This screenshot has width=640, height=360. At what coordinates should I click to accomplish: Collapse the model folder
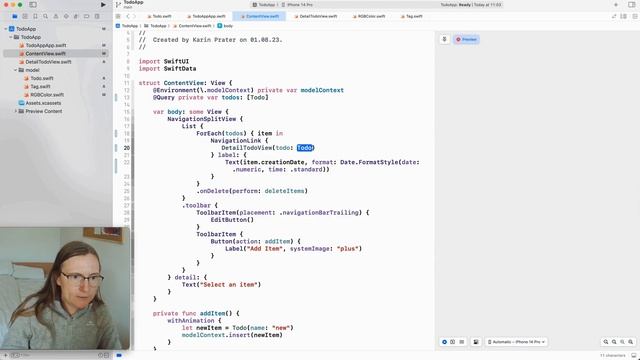coord(16,70)
